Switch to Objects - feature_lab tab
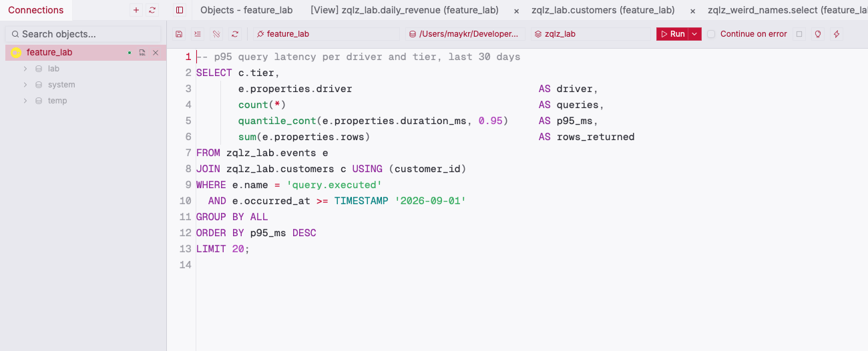 pyautogui.click(x=246, y=10)
